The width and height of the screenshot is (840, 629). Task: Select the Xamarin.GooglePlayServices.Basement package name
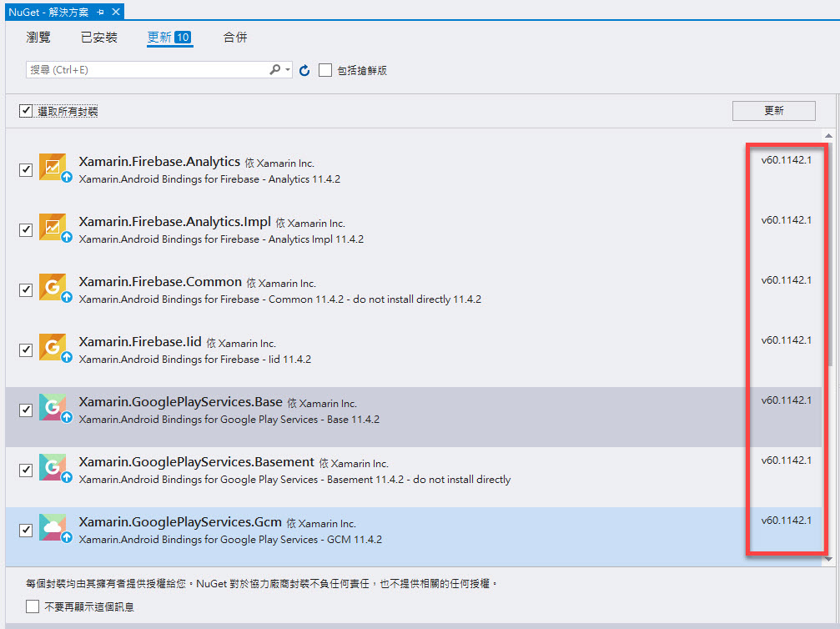197,462
